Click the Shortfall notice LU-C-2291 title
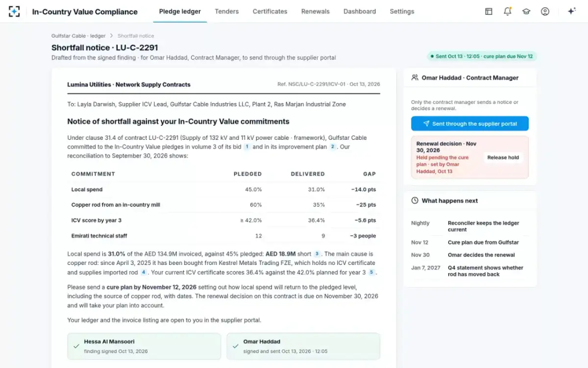 105,48
